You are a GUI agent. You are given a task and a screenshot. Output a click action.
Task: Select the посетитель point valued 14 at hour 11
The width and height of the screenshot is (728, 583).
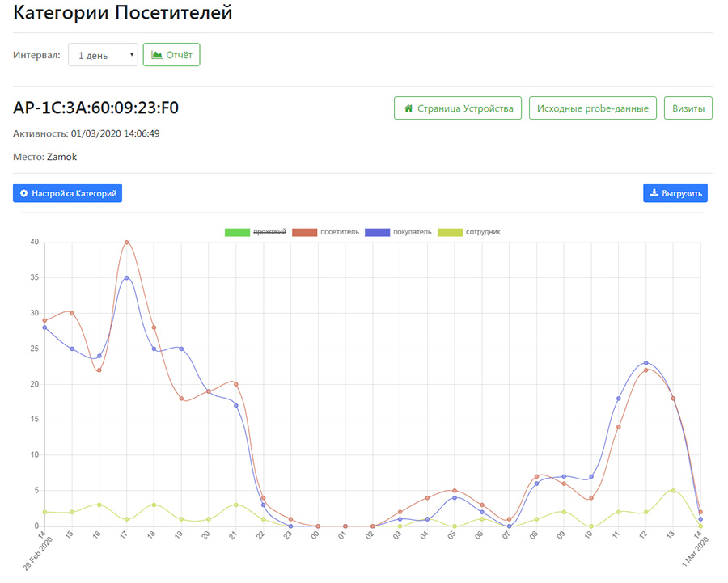click(619, 427)
